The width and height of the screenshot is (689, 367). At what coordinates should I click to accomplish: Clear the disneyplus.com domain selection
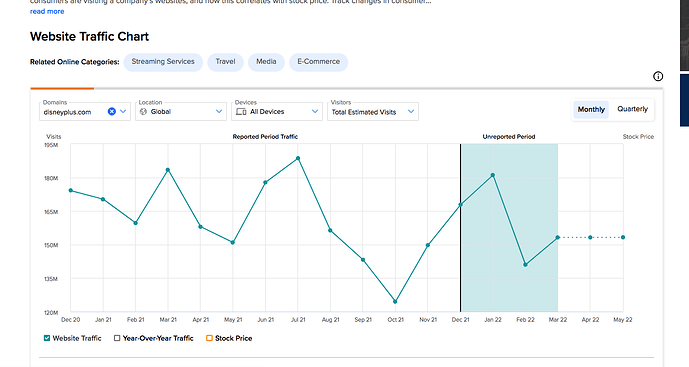coord(112,112)
